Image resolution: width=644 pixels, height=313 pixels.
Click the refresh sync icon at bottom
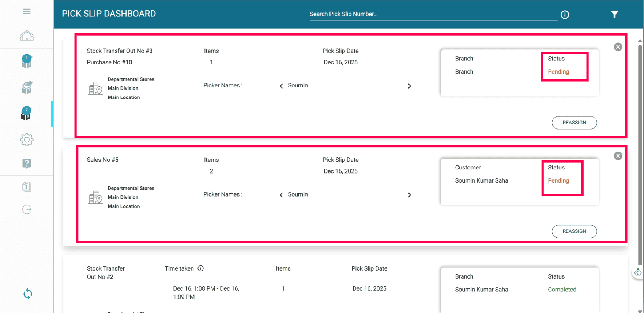[x=28, y=294]
